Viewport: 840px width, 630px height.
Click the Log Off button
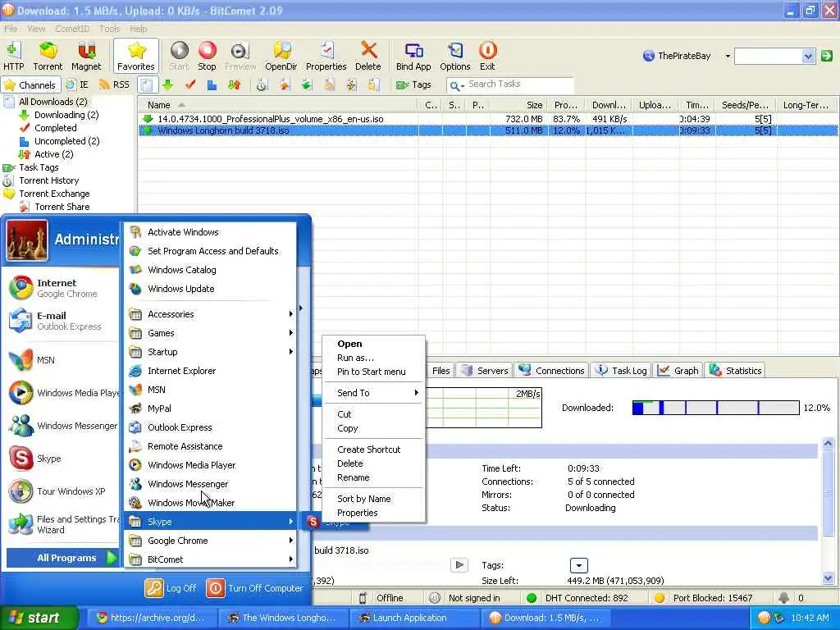point(171,588)
